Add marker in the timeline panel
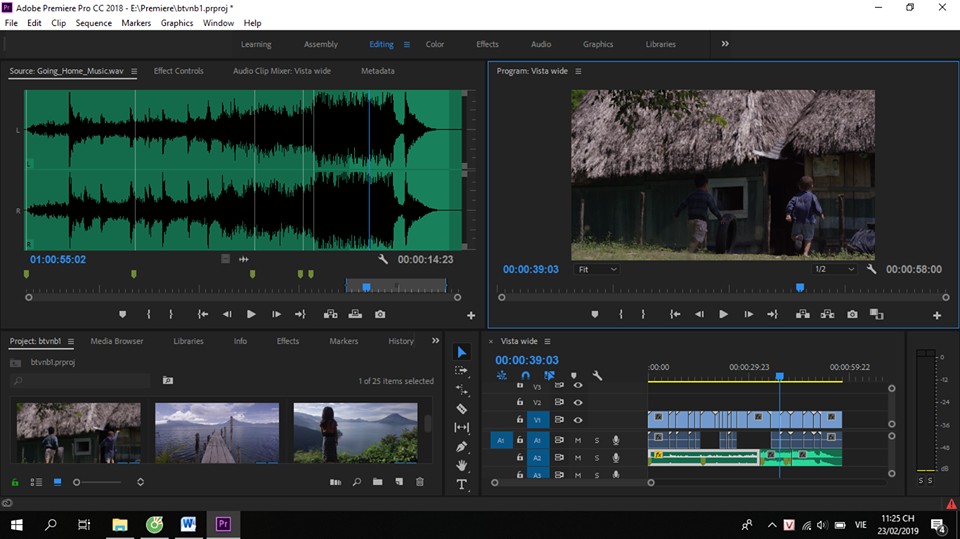960x539 pixels. coord(574,375)
